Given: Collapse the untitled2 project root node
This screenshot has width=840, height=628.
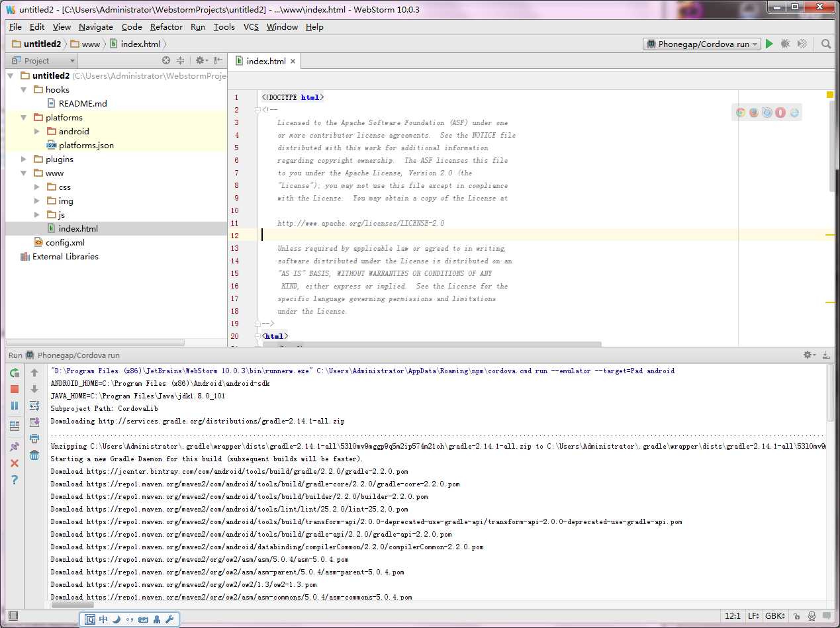Looking at the screenshot, I should pyautogui.click(x=11, y=76).
